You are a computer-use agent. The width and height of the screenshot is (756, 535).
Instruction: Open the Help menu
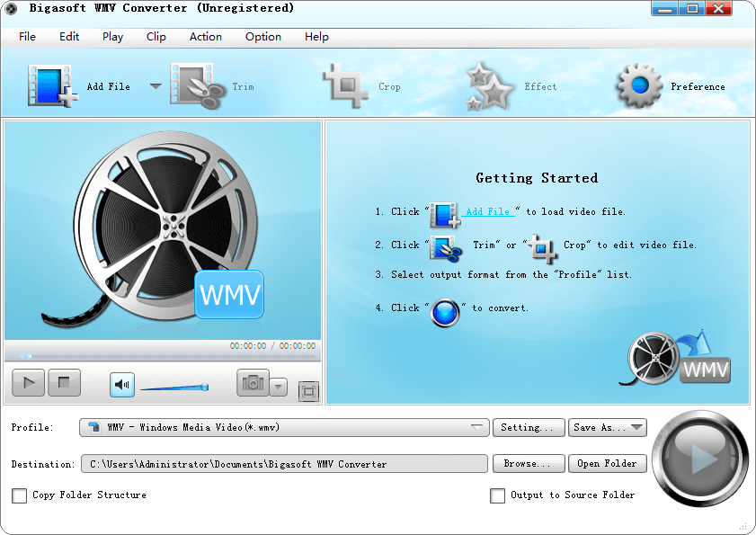tap(316, 37)
